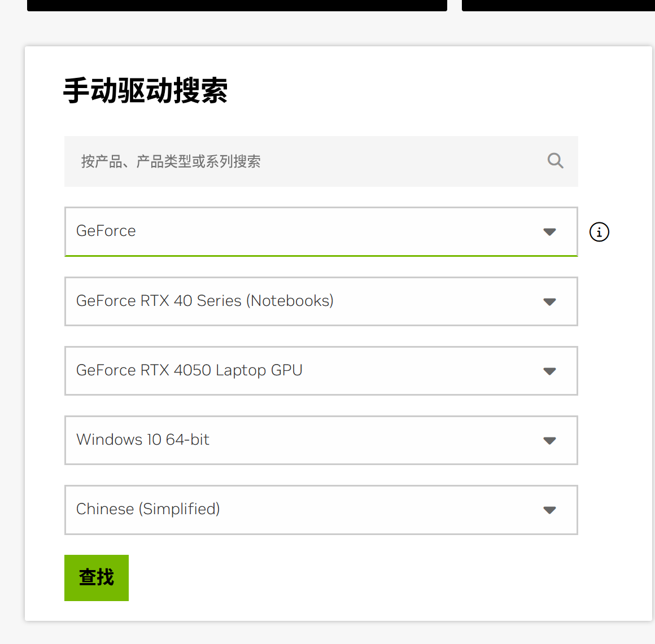Click the magnifier search icon
655x644 pixels.
click(555, 161)
